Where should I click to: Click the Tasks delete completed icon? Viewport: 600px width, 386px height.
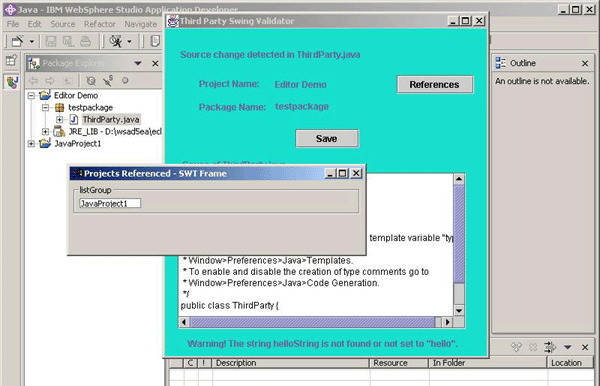coord(516,347)
